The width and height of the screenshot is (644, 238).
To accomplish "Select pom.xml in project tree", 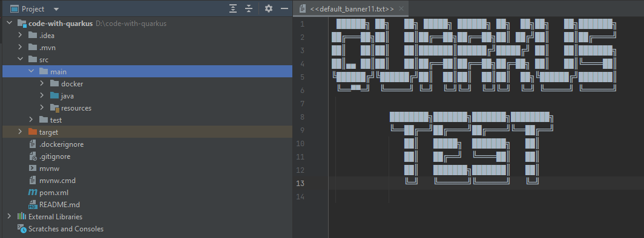I will (x=54, y=193).
